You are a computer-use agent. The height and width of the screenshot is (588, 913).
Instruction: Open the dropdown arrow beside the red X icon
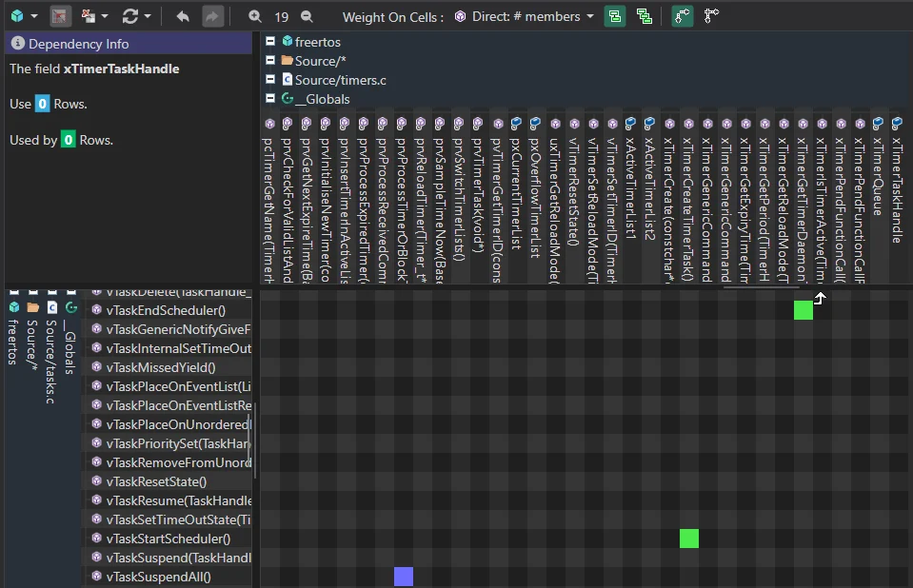[105, 16]
